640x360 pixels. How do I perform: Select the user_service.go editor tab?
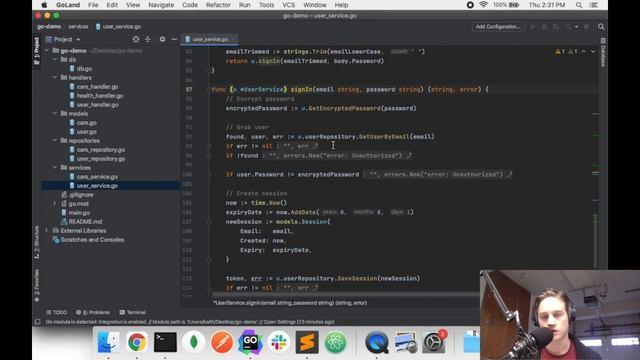pyautogui.click(x=210, y=39)
